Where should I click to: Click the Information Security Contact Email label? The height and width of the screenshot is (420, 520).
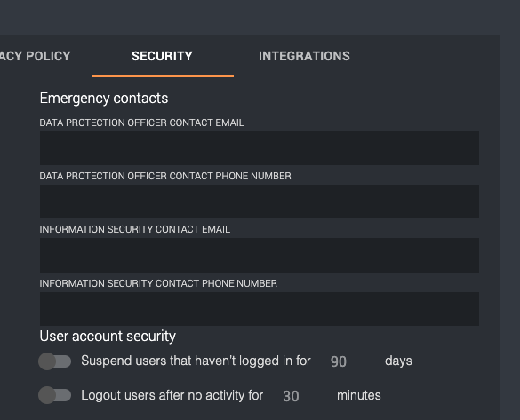pyautogui.click(x=134, y=230)
